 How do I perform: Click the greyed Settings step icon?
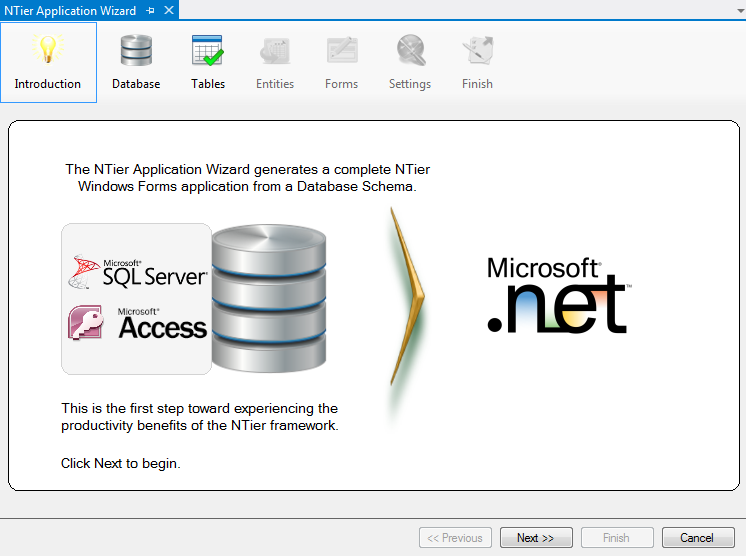tap(411, 50)
